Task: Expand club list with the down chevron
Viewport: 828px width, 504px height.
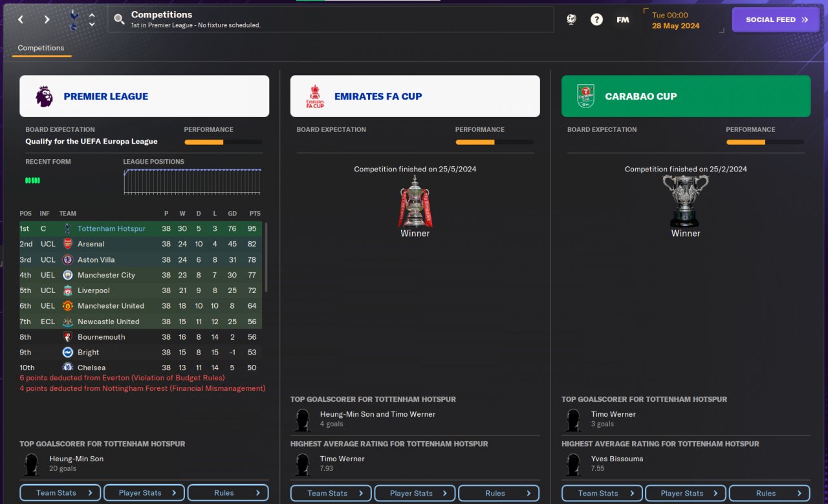Action: (x=92, y=25)
